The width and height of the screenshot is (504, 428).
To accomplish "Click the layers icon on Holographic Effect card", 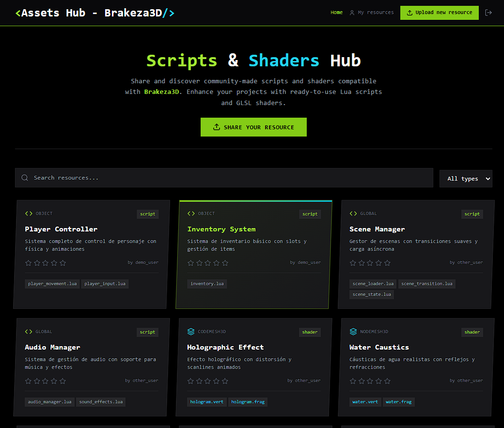I will (x=191, y=332).
